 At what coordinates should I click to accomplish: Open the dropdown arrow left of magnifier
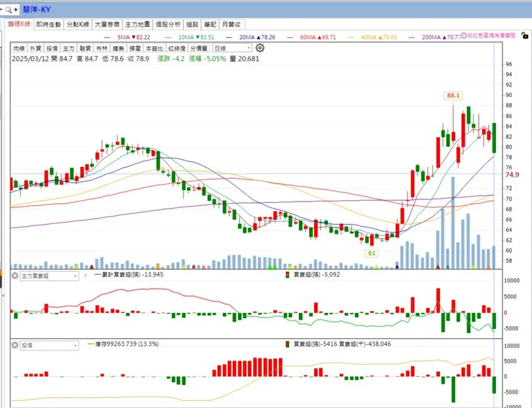[x=1, y=9]
